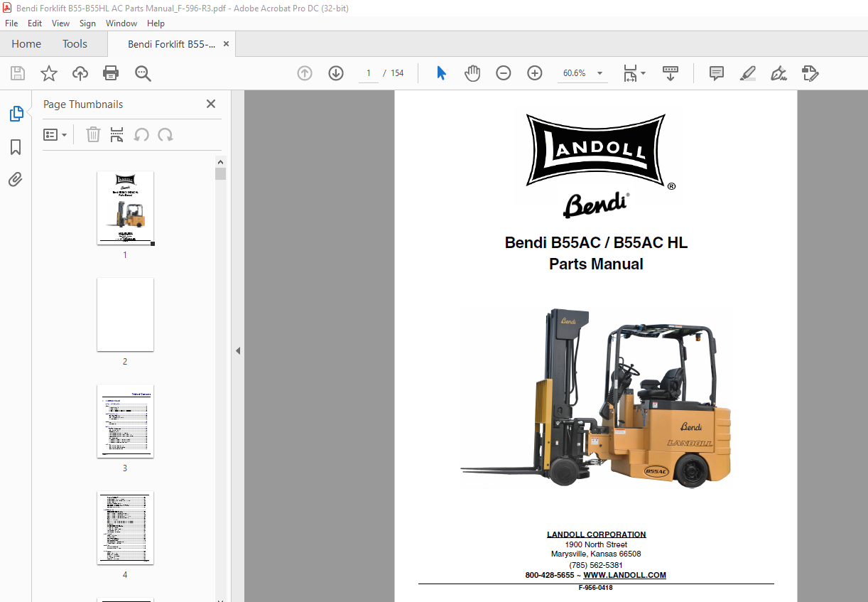Click the WWW.LANDOLL.COM link
Screen dimensions: 868x602
coord(624,575)
